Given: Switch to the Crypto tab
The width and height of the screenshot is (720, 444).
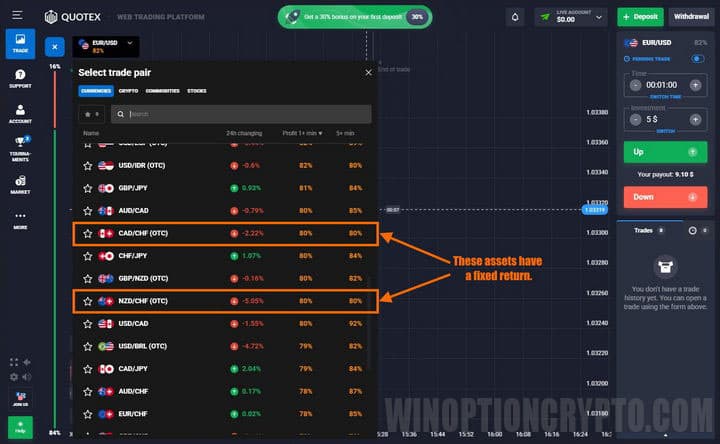Looking at the screenshot, I should pyautogui.click(x=128, y=91).
